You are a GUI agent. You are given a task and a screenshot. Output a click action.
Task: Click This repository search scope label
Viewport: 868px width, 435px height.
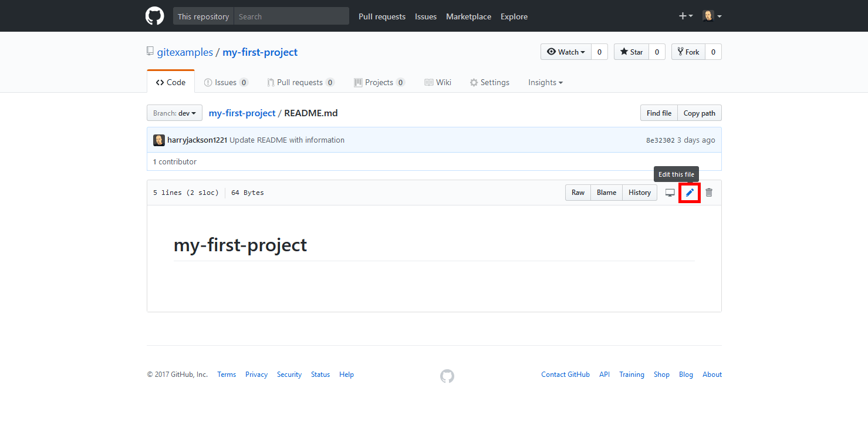coord(203,16)
